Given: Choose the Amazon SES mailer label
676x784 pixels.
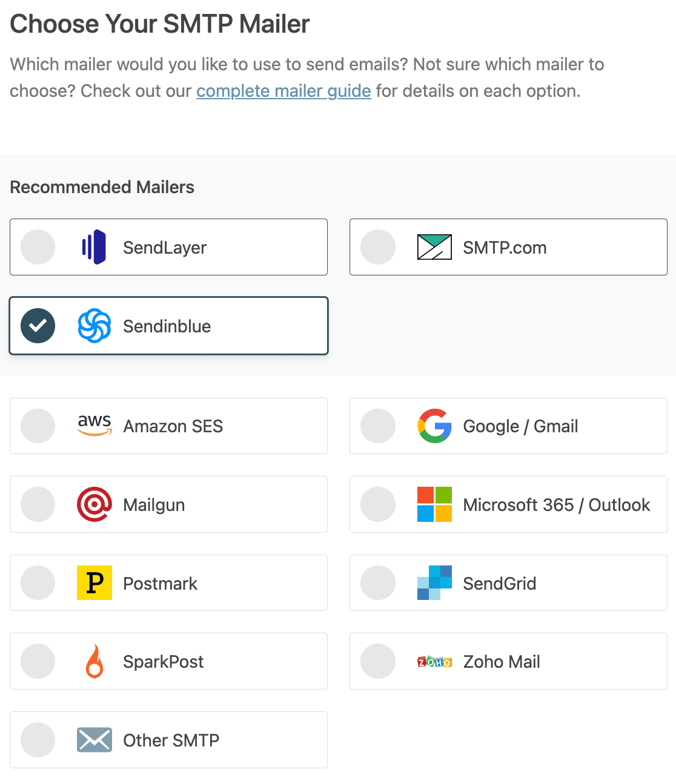Looking at the screenshot, I should click(173, 426).
